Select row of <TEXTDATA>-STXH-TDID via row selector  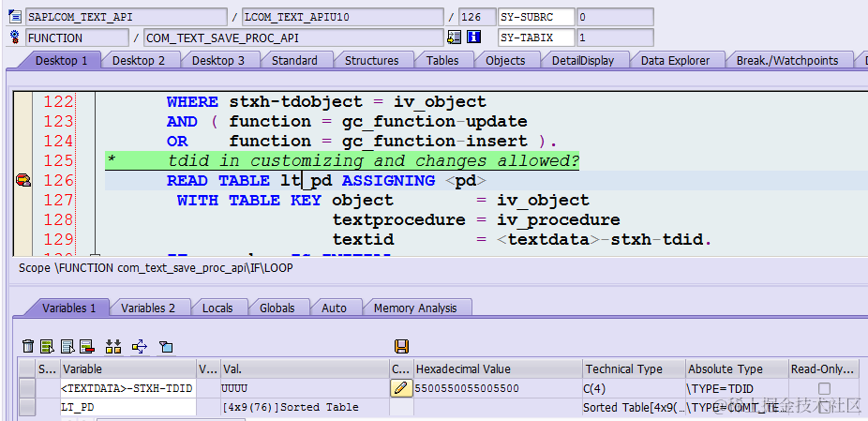pos(27,388)
